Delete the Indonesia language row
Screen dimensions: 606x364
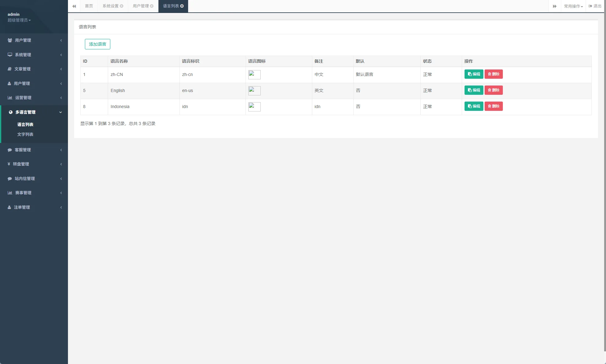pyautogui.click(x=493, y=106)
